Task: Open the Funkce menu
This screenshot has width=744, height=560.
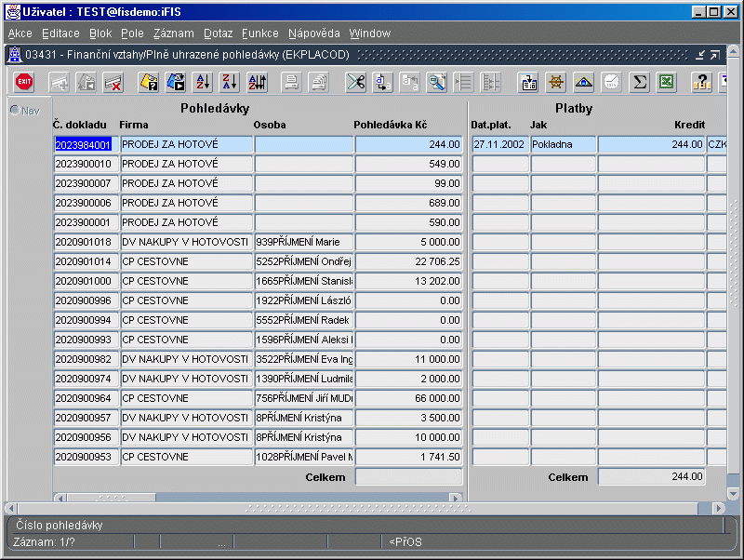Action: [260, 33]
